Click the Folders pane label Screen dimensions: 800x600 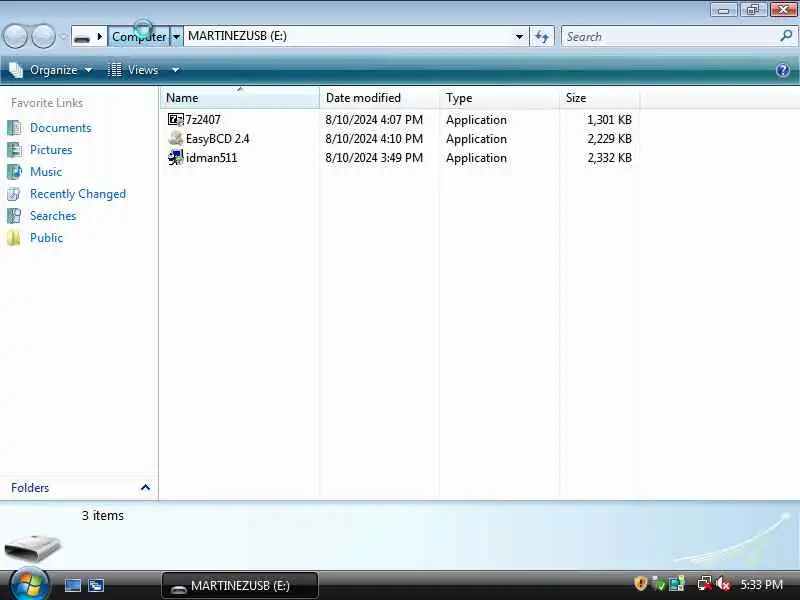point(30,488)
